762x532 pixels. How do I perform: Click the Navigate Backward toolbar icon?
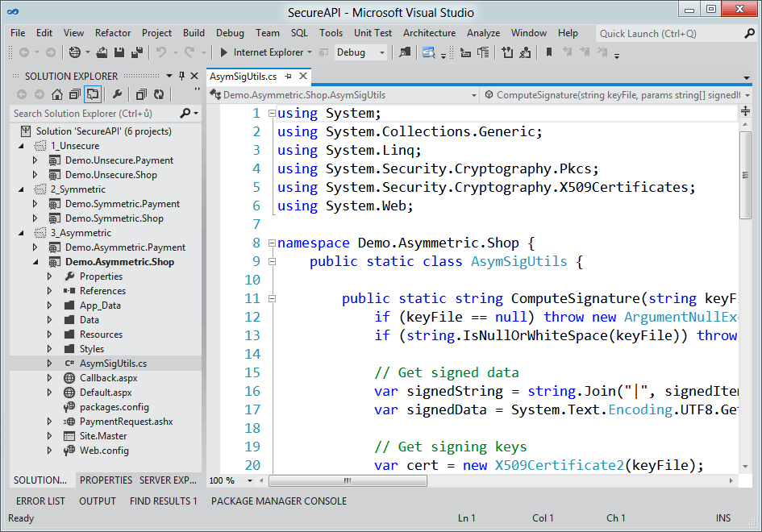pos(24,52)
